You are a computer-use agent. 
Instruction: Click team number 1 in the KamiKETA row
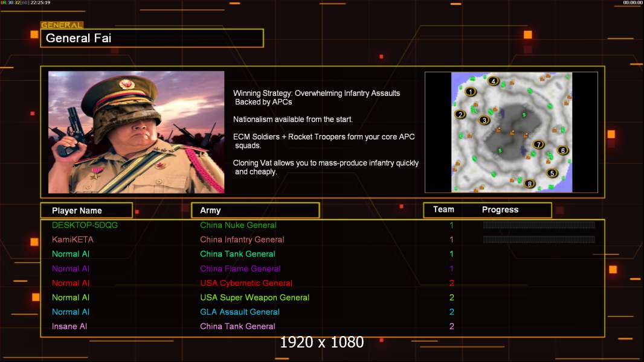click(x=451, y=240)
